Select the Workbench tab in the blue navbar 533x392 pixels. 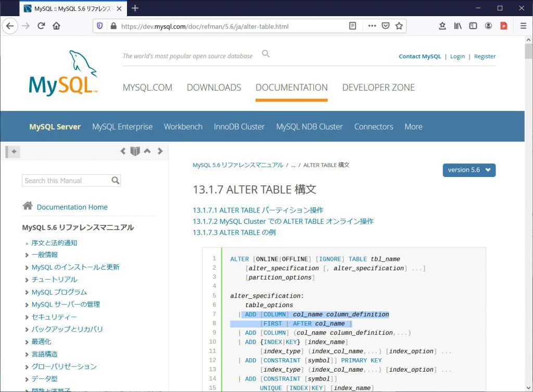[183, 127]
